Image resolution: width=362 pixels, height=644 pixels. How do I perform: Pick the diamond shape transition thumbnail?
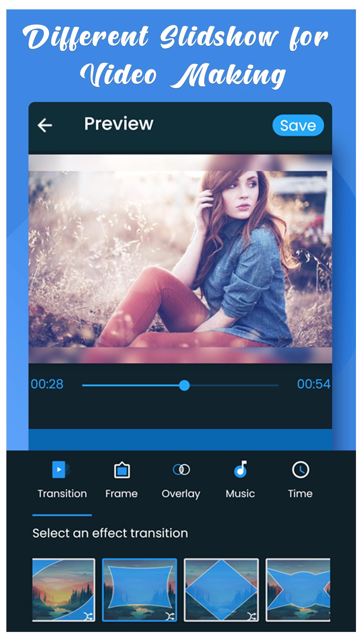click(x=221, y=590)
